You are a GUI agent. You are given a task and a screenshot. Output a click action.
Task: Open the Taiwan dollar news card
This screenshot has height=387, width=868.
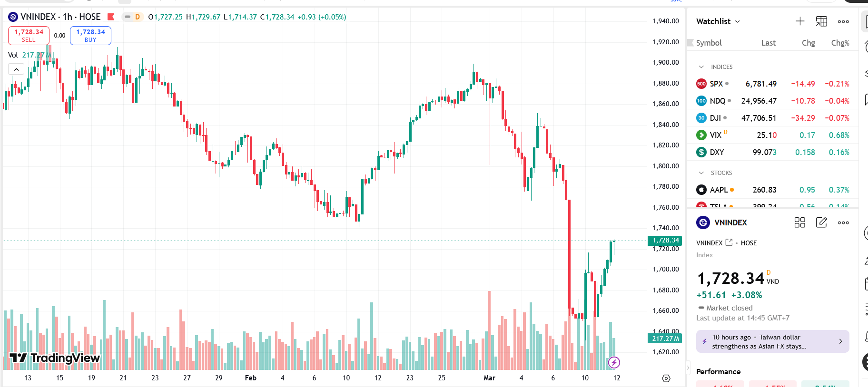772,341
